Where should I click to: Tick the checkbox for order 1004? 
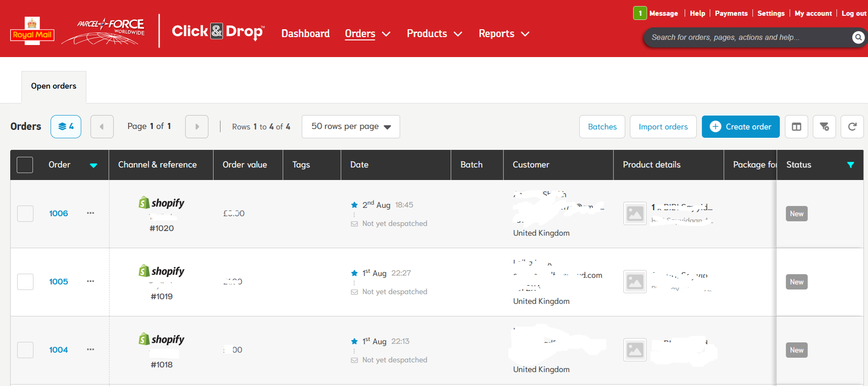click(x=25, y=350)
